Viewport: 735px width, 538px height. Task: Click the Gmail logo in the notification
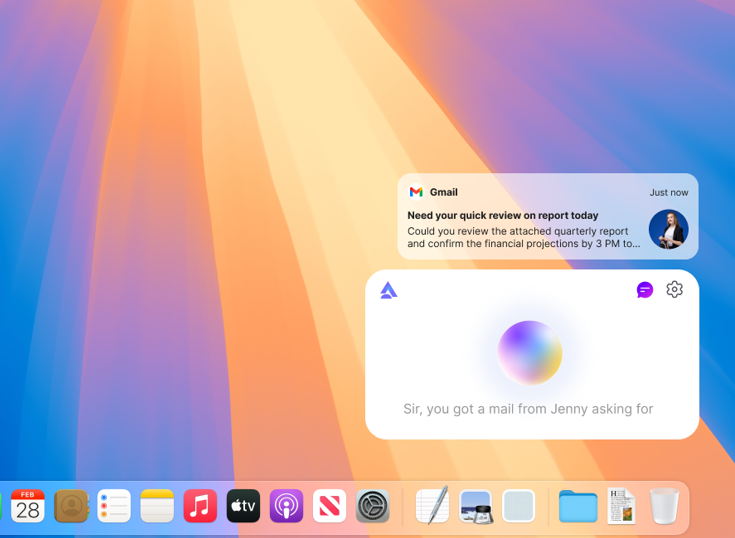point(416,192)
